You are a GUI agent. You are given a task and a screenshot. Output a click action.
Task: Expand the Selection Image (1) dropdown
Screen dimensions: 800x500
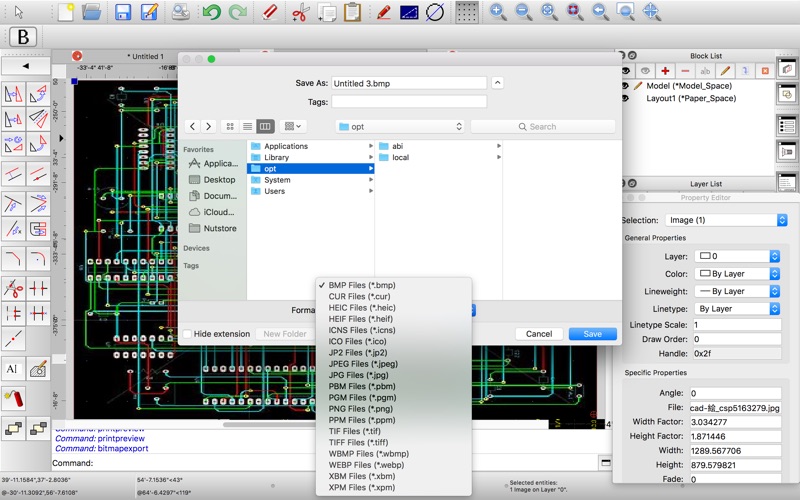[726, 220]
